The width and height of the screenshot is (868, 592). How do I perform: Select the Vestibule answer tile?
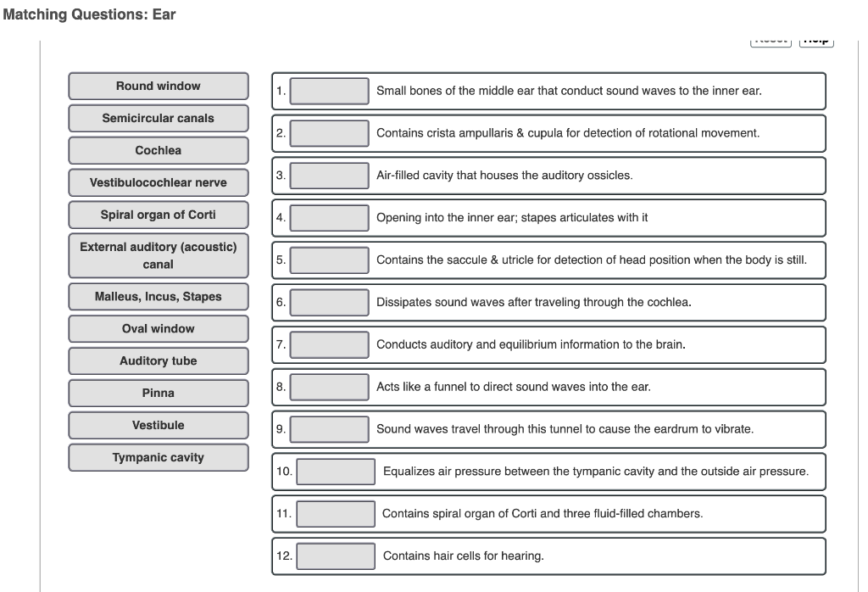coord(158,425)
